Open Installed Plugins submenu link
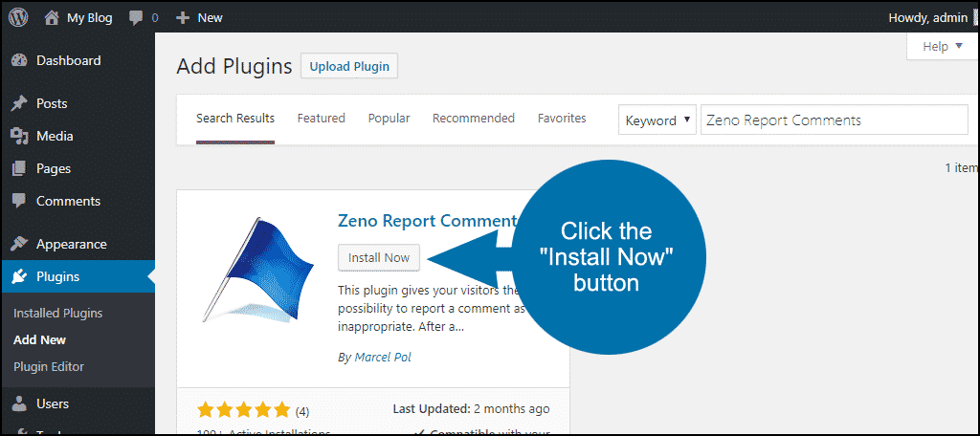Screen dimensions: 980x436 (x=57, y=314)
